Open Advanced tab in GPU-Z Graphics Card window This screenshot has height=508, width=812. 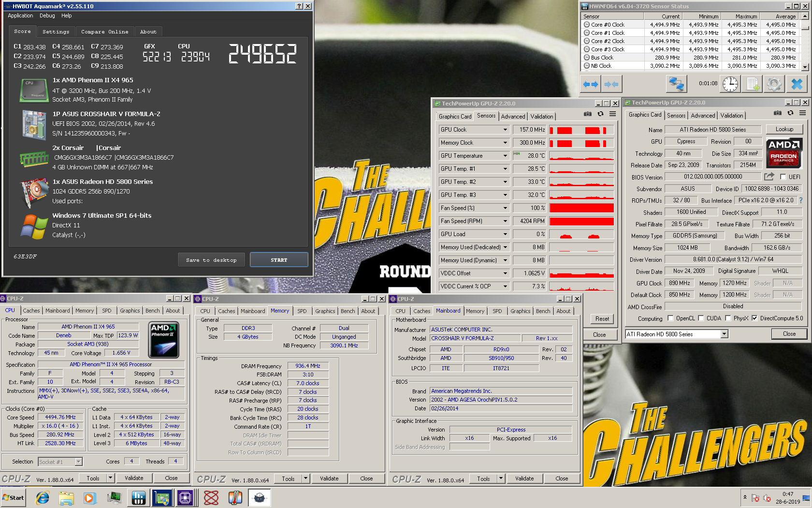click(703, 116)
